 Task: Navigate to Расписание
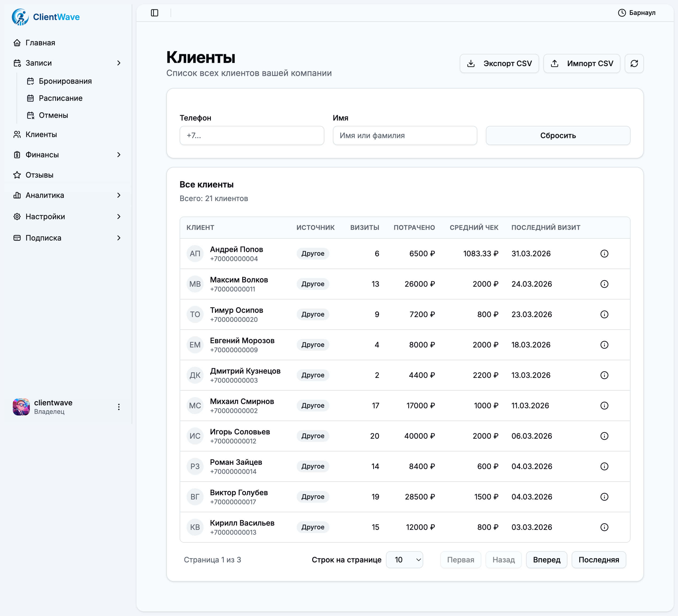(x=60, y=98)
